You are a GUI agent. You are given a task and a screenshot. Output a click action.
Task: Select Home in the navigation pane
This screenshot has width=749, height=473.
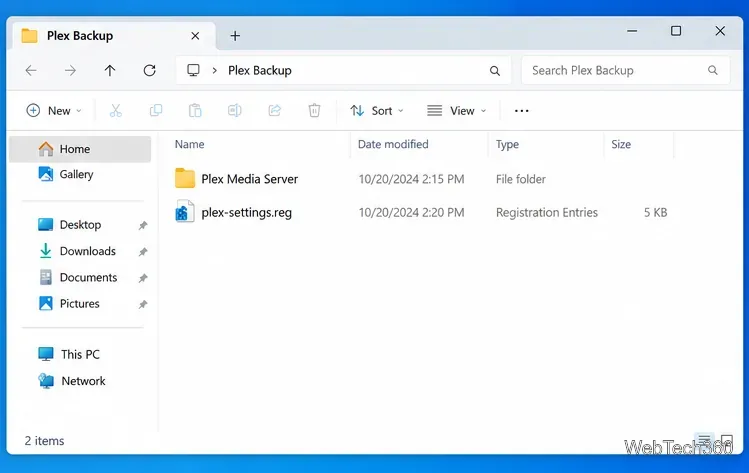(80, 149)
